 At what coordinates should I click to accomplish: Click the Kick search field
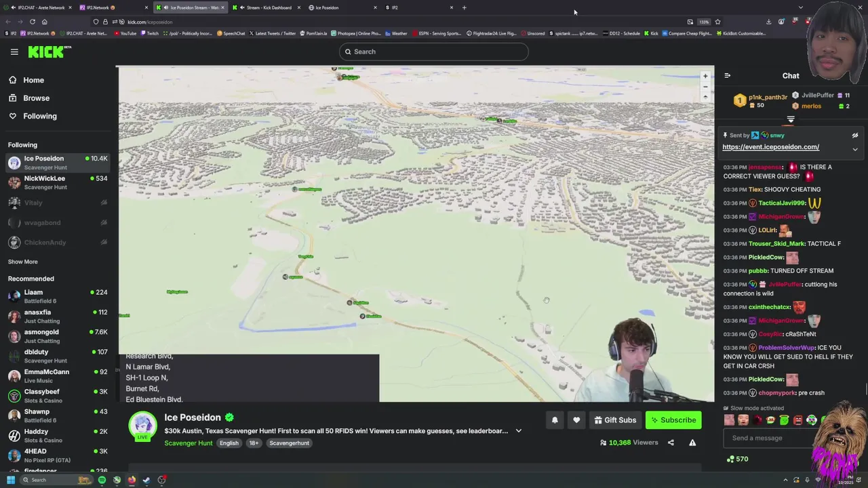point(434,52)
